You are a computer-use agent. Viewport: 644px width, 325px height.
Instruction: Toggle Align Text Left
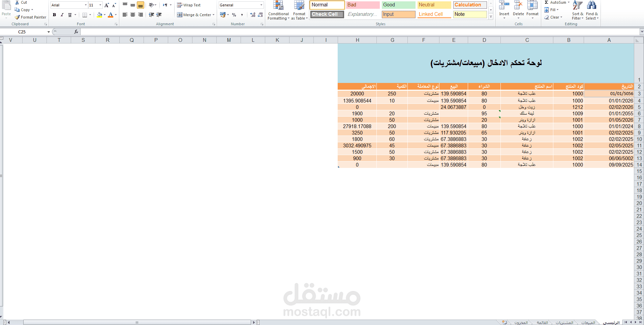point(125,15)
